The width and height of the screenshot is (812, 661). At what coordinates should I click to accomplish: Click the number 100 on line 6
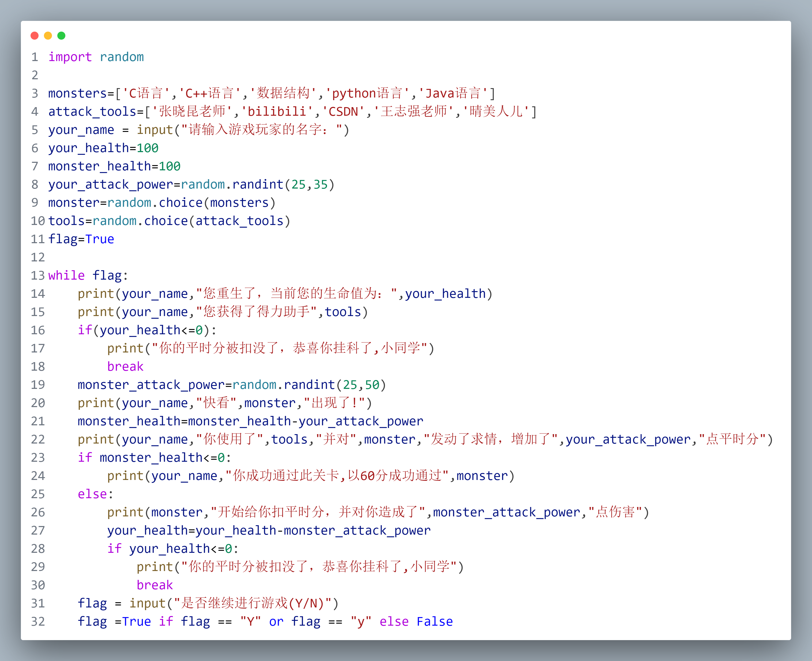pos(148,148)
